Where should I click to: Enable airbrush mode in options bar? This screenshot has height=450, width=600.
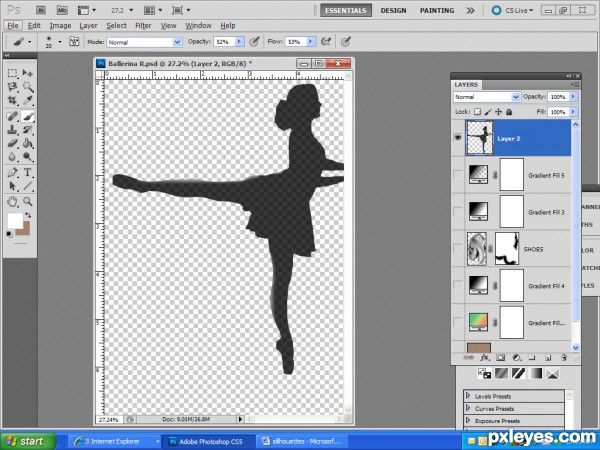[326, 41]
